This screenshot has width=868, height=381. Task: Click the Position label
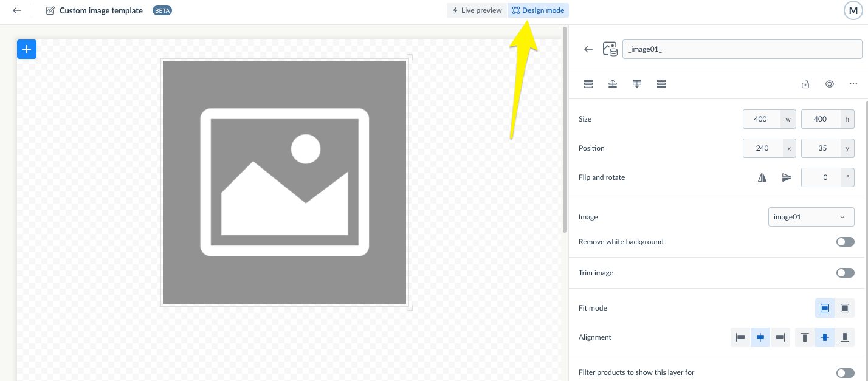coord(591,148)
